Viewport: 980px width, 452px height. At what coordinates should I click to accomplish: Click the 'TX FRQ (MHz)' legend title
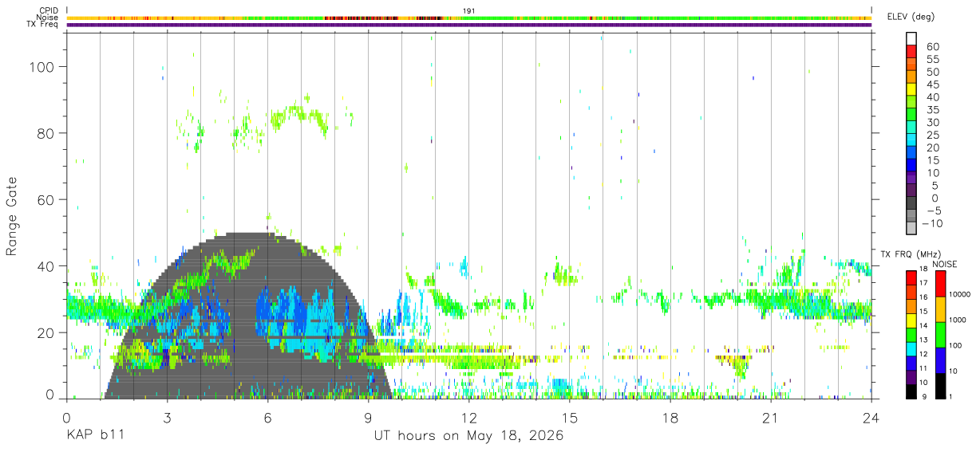tap(910, 254)
